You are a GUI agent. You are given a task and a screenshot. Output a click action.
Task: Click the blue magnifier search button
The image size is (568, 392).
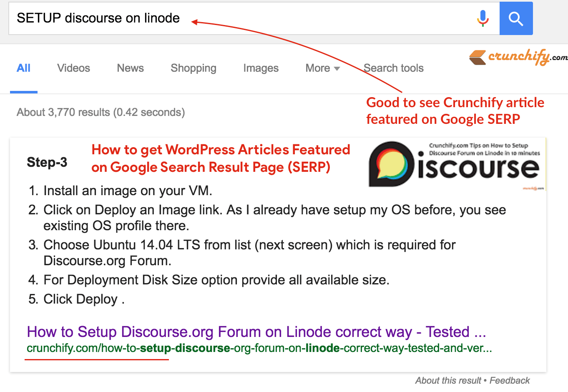click(x=516, y=18)
